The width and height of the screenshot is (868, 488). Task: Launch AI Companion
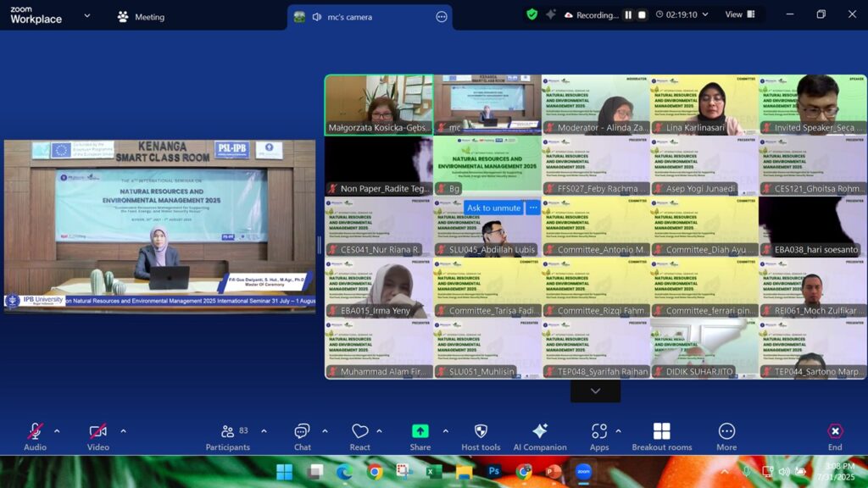point(539,432)
